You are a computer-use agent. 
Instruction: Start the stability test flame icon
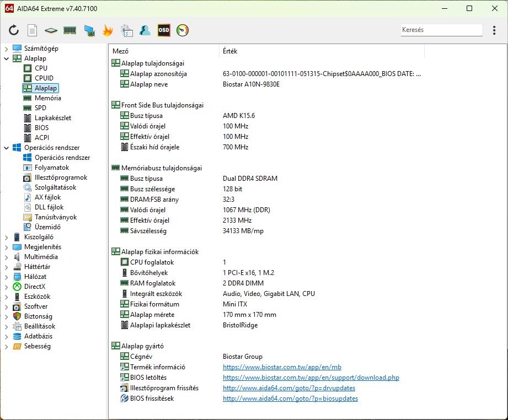[108, 30]
